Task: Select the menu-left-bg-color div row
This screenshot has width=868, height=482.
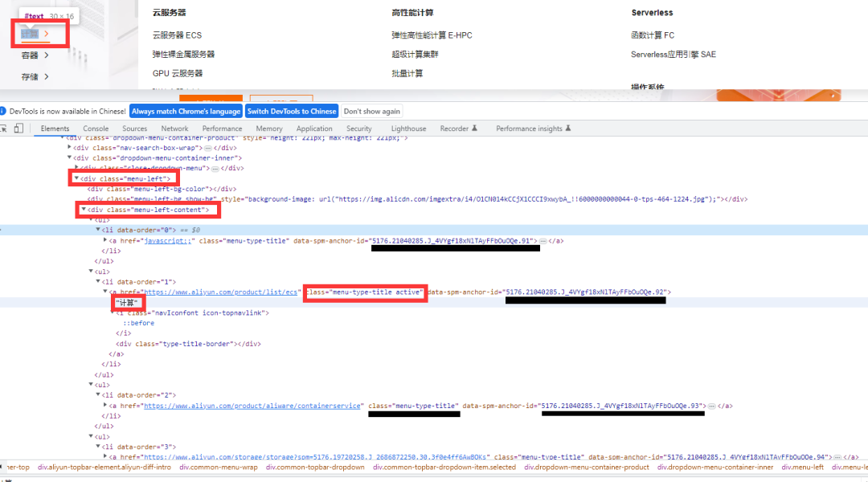Action: (x=162, y=189)
